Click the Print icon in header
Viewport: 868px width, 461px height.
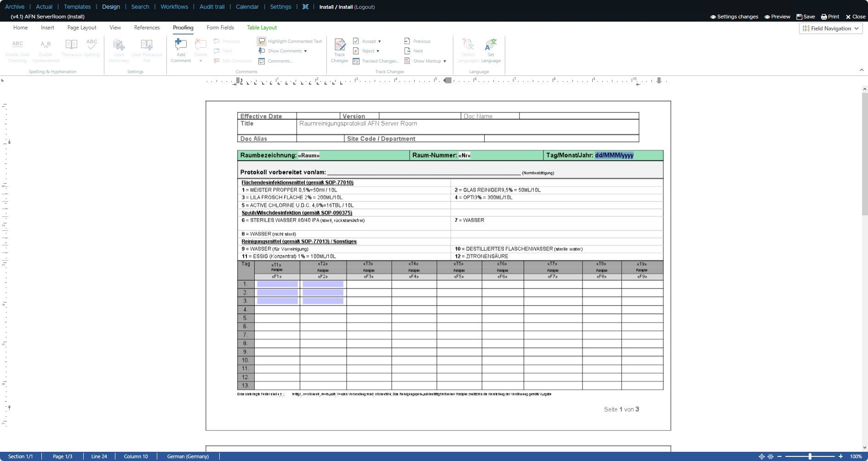824,17
